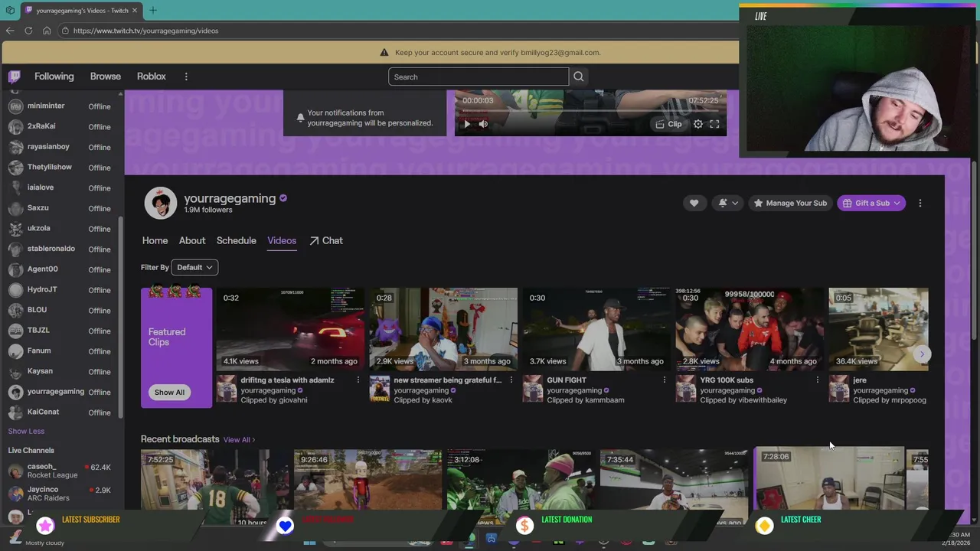Click Show All on Featured Clips

point(169,392)
